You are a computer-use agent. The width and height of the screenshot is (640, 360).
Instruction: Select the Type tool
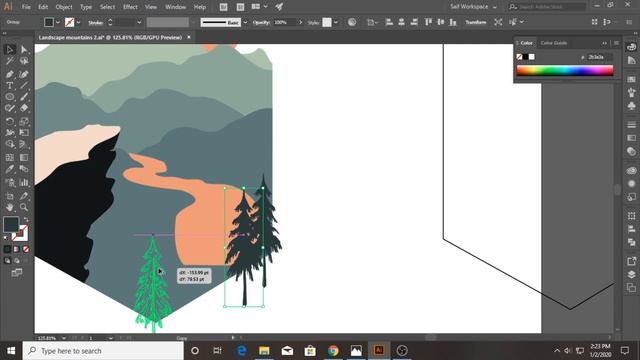pos(10,85)
